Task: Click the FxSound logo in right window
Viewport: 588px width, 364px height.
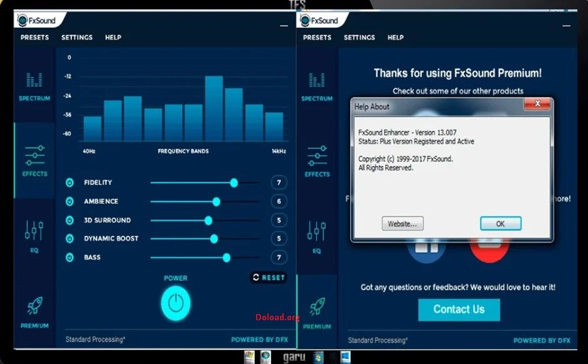Action: 319,20
